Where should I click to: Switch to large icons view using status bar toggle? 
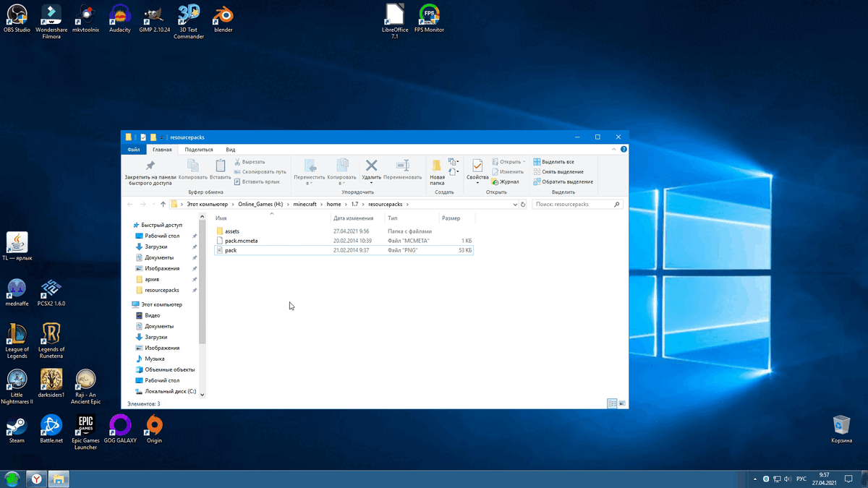[622, 403]
